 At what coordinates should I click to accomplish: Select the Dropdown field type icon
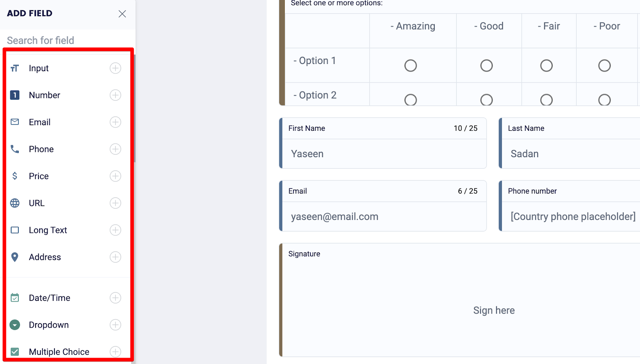pyautogui.click(x=14, y=325)
